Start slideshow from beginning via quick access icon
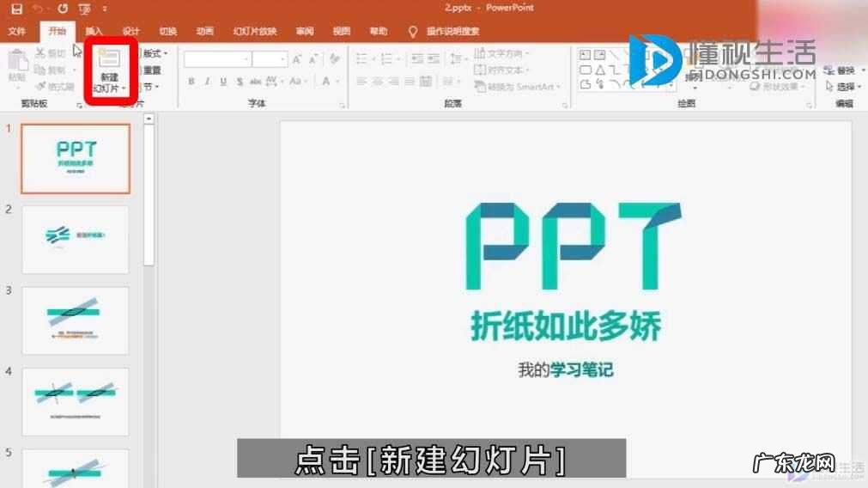 (x=84, y=9)
